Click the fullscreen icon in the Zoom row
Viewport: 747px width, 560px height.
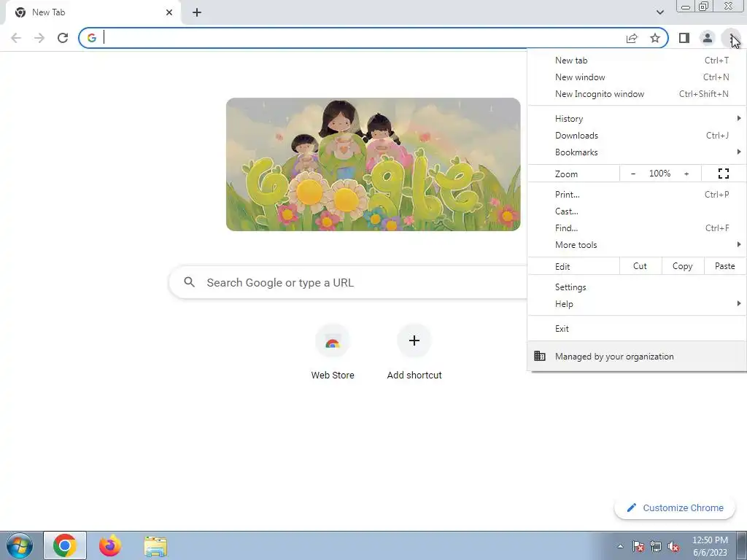[723, 174]
